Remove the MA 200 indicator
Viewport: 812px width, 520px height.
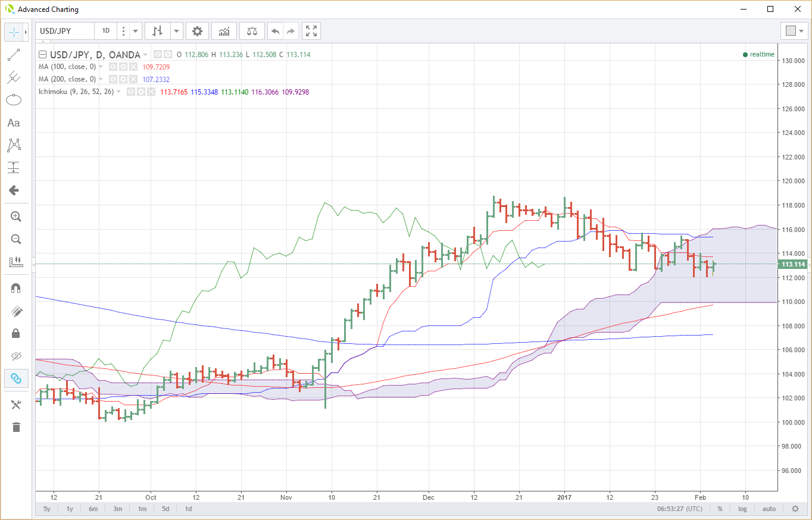[133, 79]
